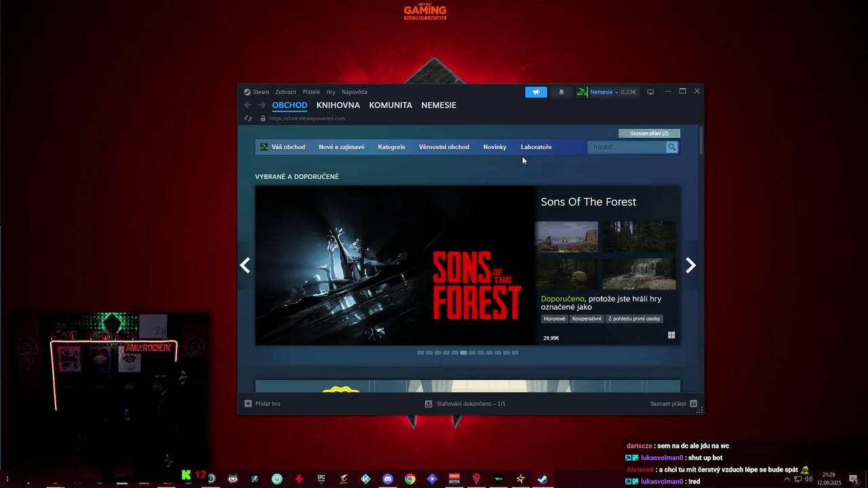Image resolution: width=868 pixels, height=488 pixels.
Task: Select the Z pohledu první osoby tag
Action: (x=634, y=319)
